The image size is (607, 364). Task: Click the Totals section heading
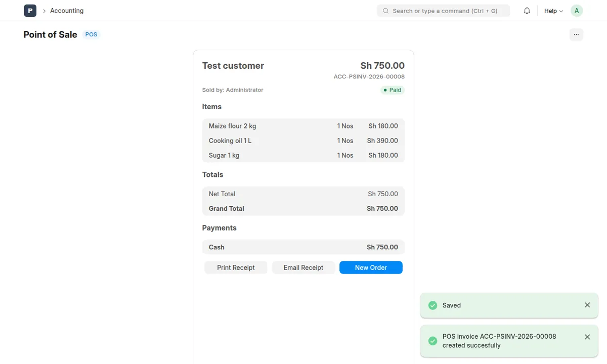[212, 174]
